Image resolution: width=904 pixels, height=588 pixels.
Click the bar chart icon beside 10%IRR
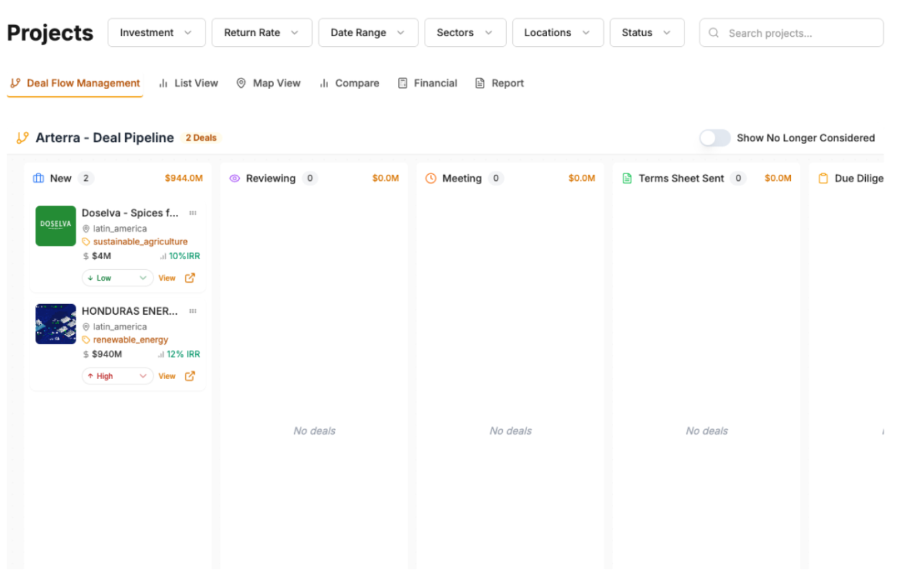click(163, 256)
